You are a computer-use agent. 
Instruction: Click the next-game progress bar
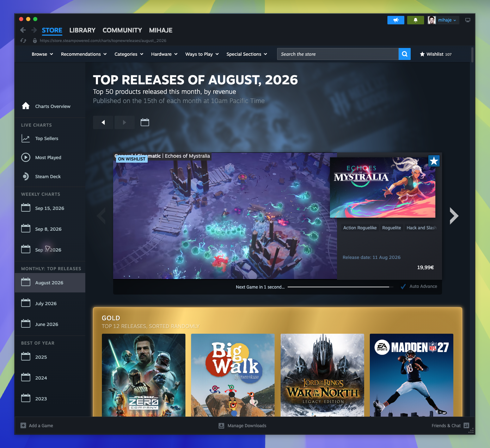click(341, 287)
